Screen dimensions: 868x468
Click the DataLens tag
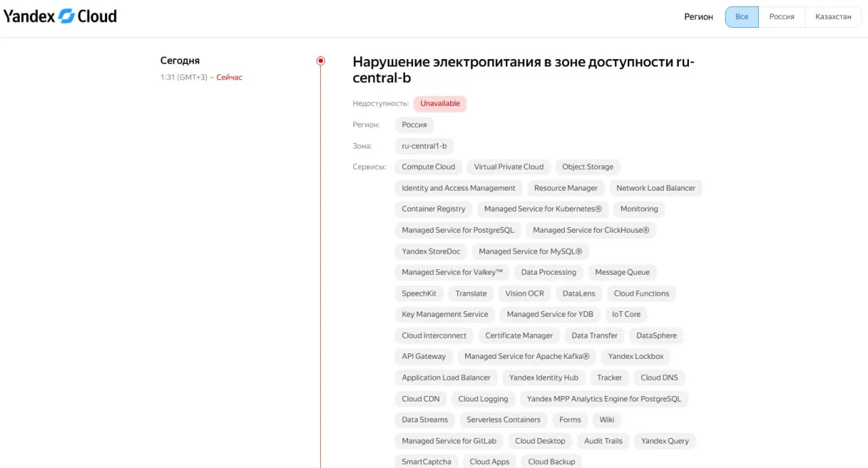pos(579,293)
